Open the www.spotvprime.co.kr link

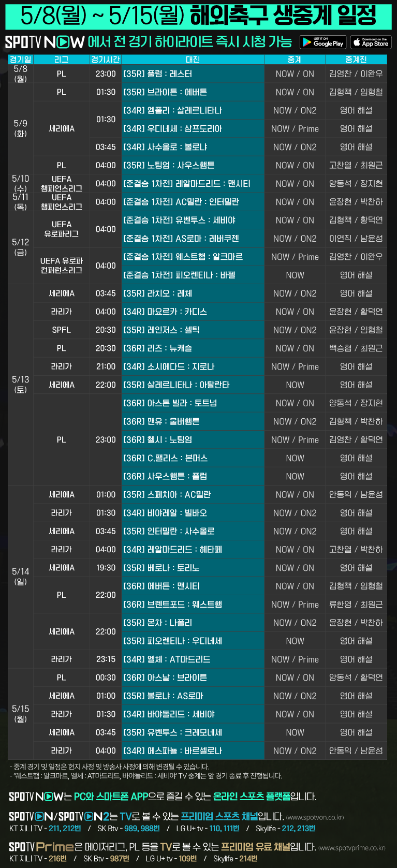352,848
